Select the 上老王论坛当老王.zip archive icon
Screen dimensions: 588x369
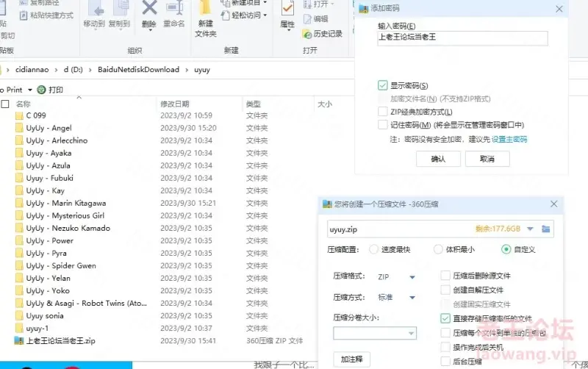(19, 340)
